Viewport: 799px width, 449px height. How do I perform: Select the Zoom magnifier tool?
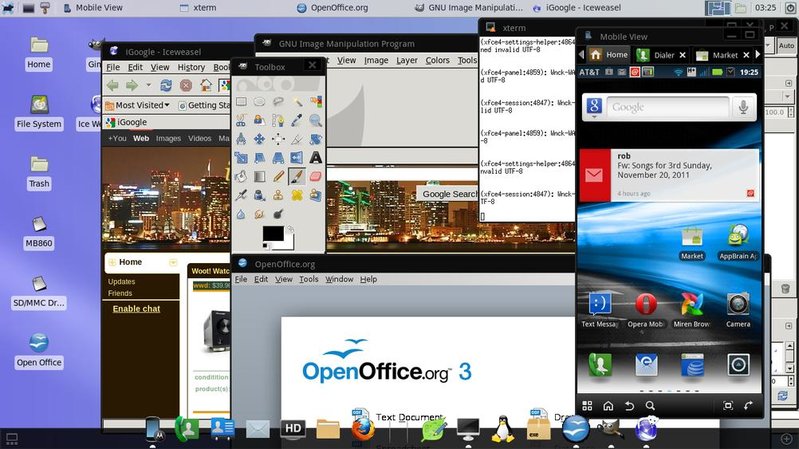coord(315,120)
